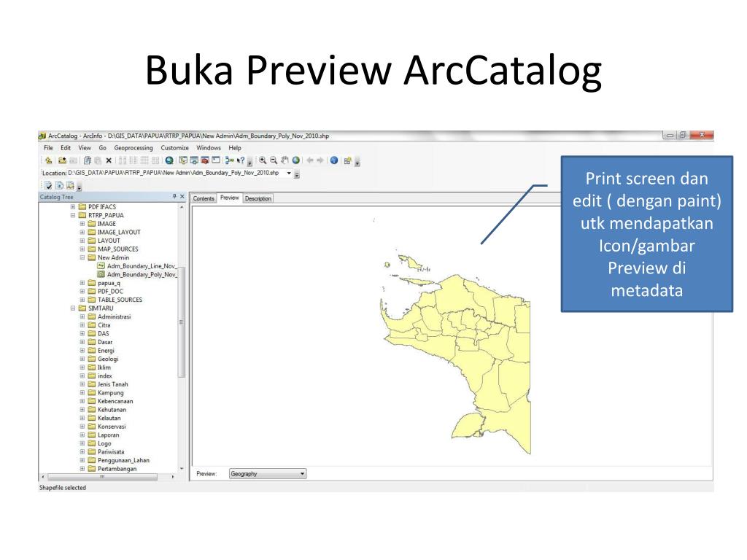Collapse the New Admin folder
747x560 pixels.
pos(82,257)
